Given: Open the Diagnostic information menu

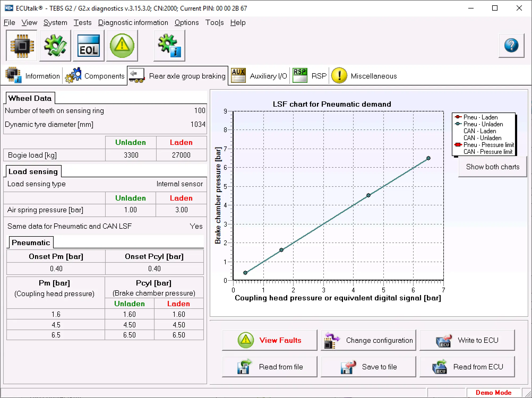Looking at the screenshot, I should tap(133, 23).
